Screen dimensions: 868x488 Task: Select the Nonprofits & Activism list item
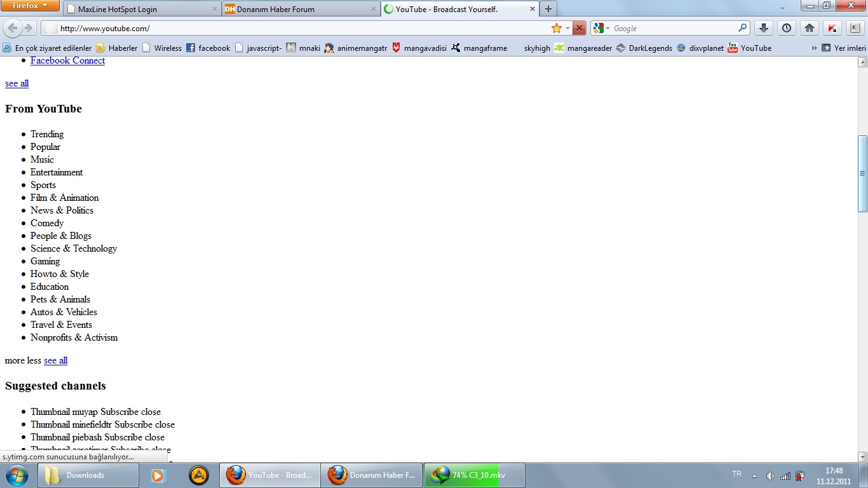pyautogui.click(x=74, y=337)
